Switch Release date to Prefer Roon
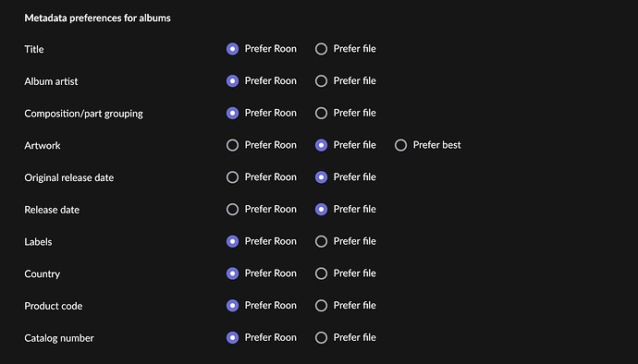This screenshot has height=364, width=638. [x=232, y=210]
